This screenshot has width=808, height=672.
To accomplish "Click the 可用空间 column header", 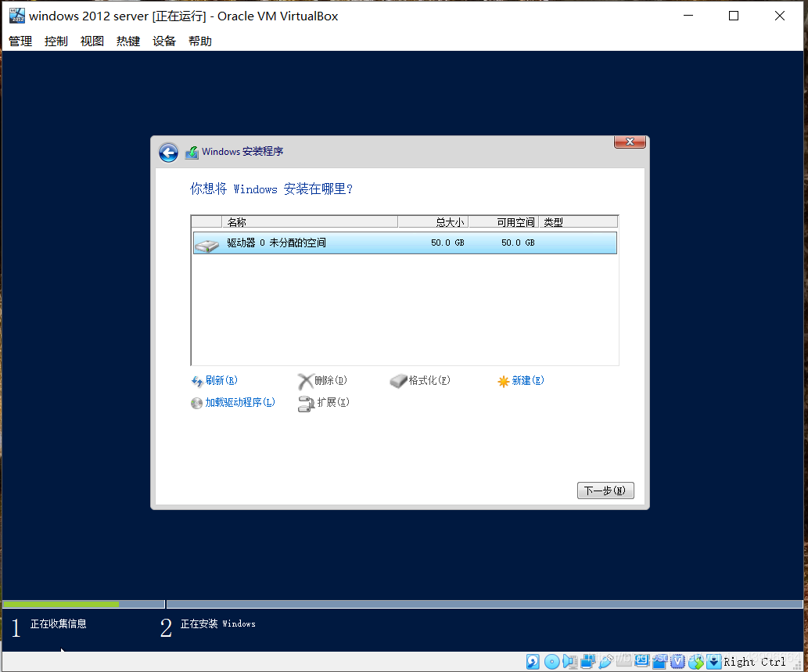I will pos(504,222).
